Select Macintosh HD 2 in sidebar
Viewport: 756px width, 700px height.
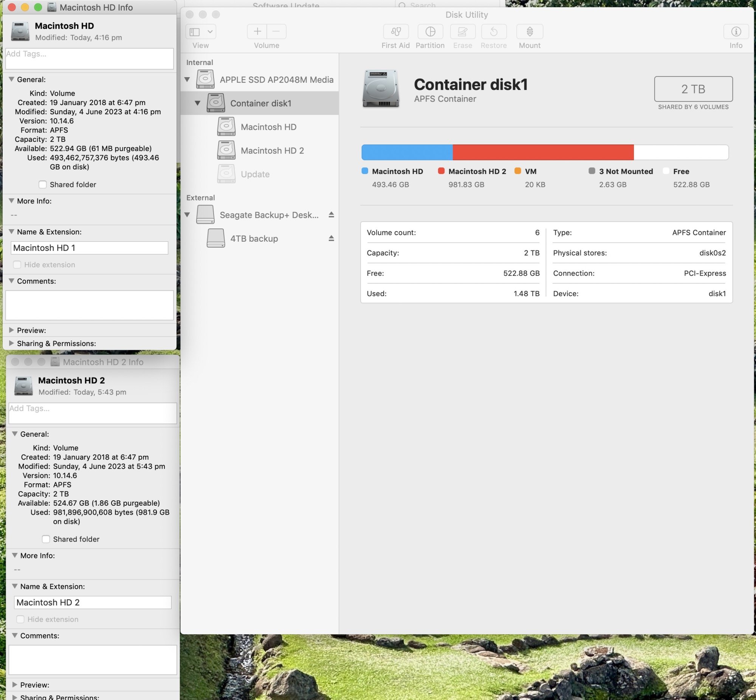point(272,151)
